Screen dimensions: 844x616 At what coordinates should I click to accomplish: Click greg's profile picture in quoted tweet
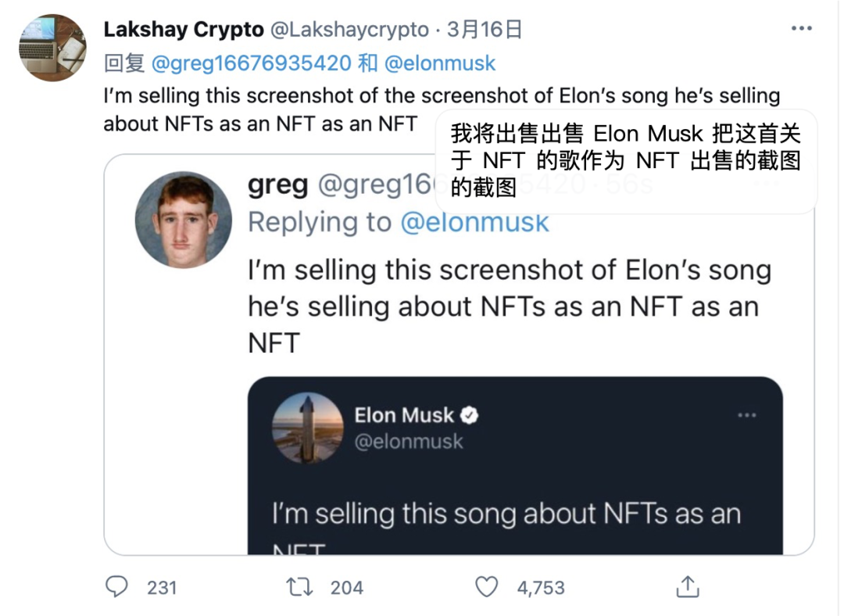pos(184,220)
